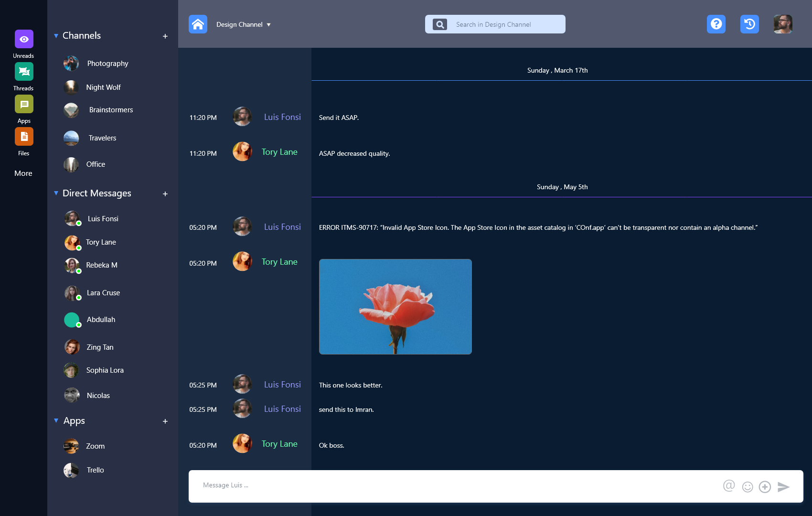Collapse the Direct Messages section

coord(56,193)
